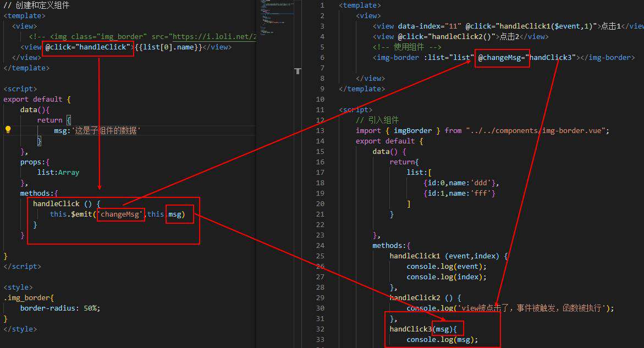Screen dimensions: 644x348
Task: Click the ':list="list"' binding
Action: coord(449,58)
